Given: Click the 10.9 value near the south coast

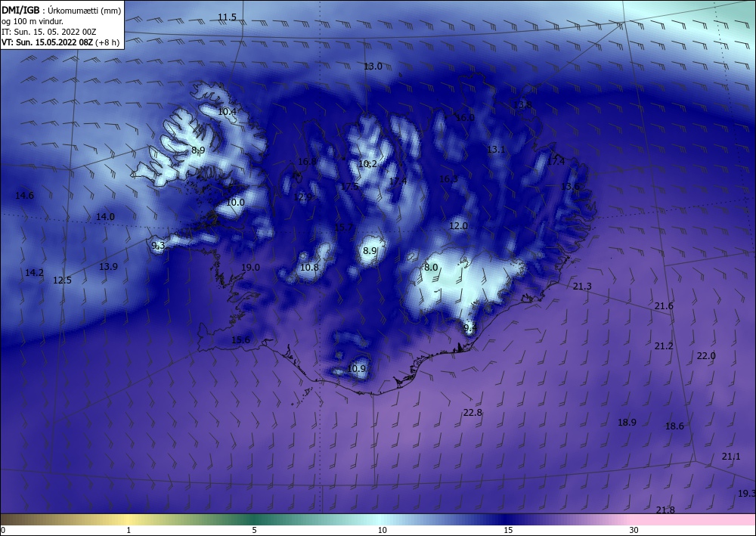Looking at the screenshot, I should click(x=356, y=369).
